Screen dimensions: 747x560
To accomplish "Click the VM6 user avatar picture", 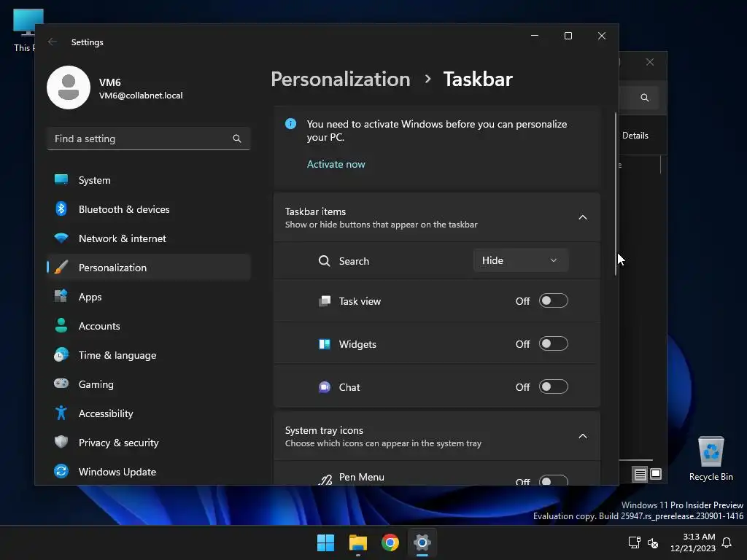I will (69, 87).
